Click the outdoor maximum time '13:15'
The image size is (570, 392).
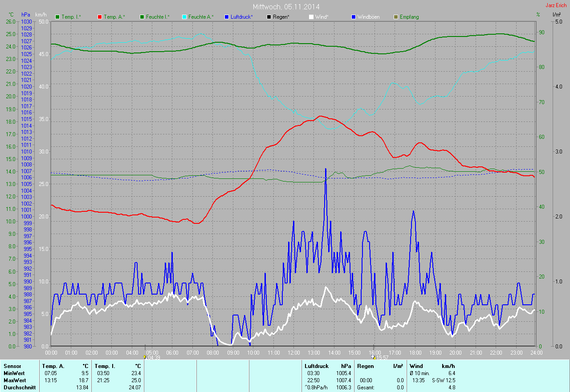(51, 380)
